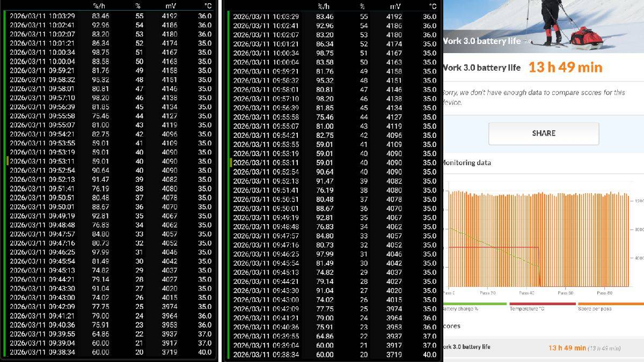Click the Monitoring data heading

click(x=466, y=162)
